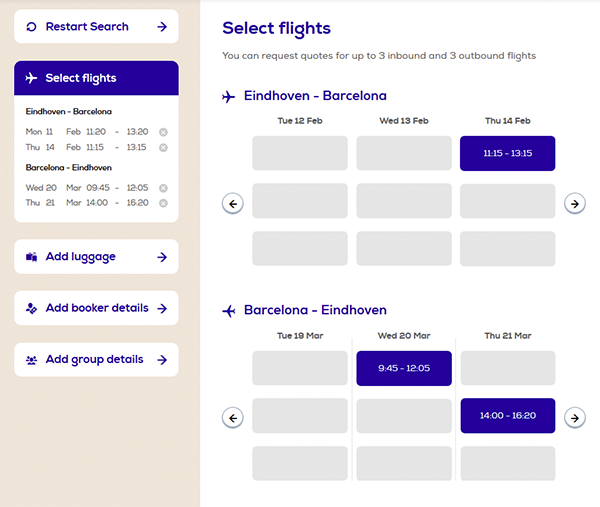Image resolution: width=600 pixels, height=507 pixels.
Task: Deselect the 14:00 - 16:20 Thursday flight
Action: coord(508,416)
